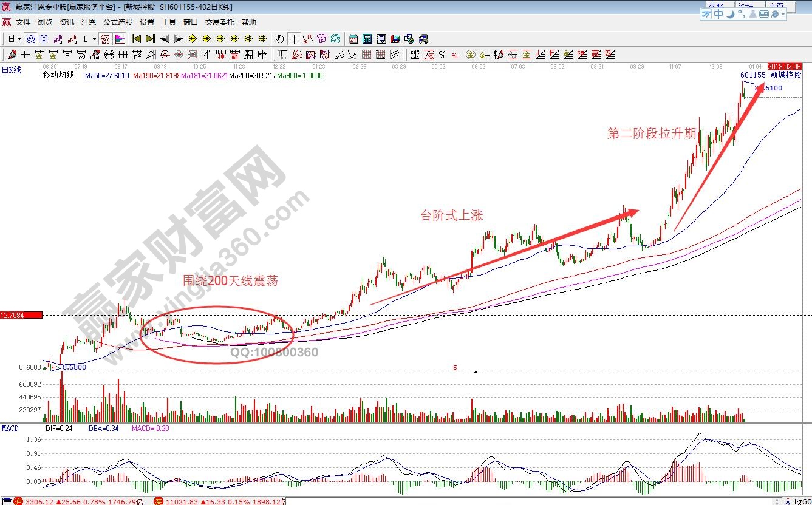The image size is (812, 505).
Task: Click the hand pan tool icon
Action: point(279,39)
